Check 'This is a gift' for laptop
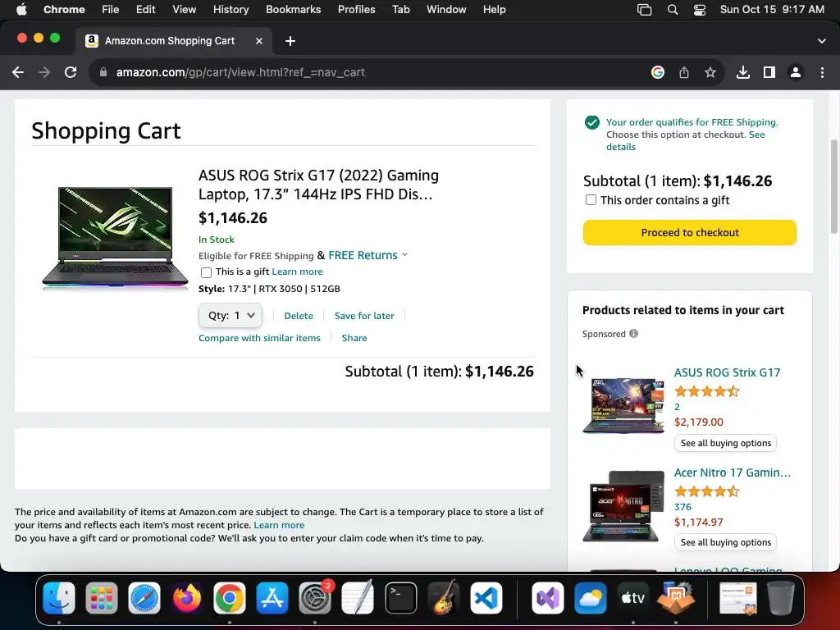Image resolution: width=840 pixels, height=630 pixels. (x=206, y=272)
